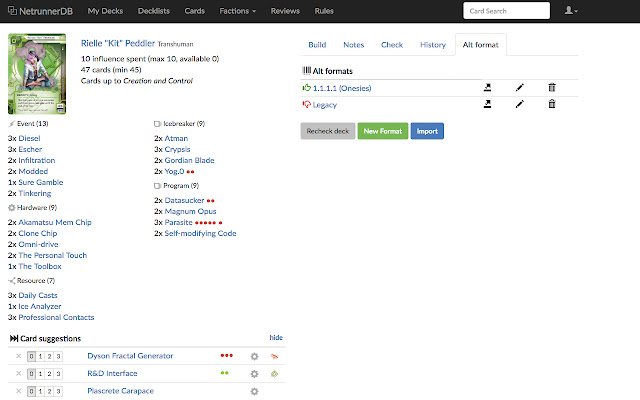Set Plascrete Carapace quantity to 3
The height and width of the screenshot is (400, 640).
click(x=58, y=391)
